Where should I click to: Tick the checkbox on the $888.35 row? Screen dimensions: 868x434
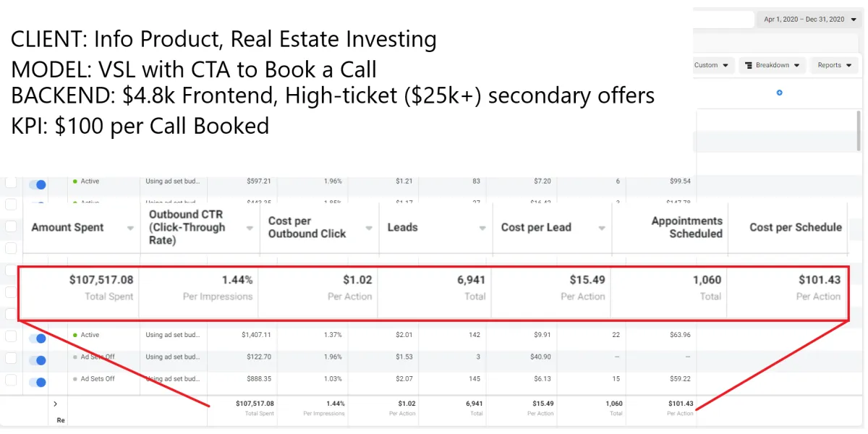11,380
